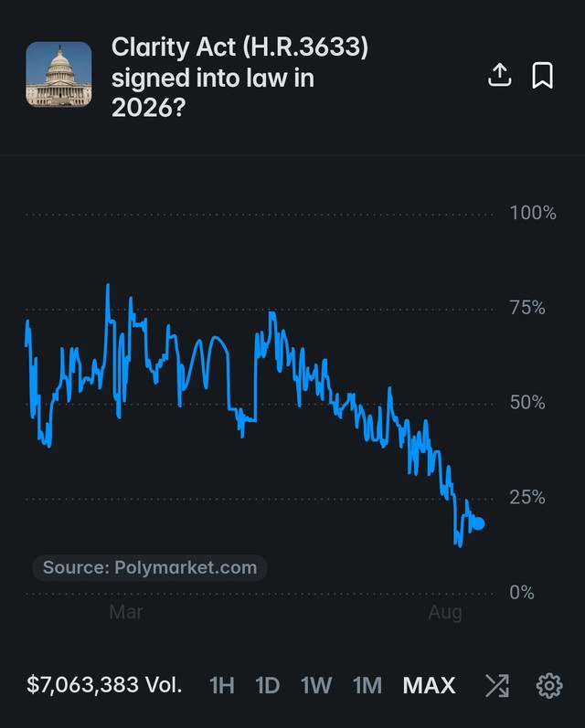Tap the Aug label on time axis
This screenshot has width=585, height=728.
pos(445,612)
